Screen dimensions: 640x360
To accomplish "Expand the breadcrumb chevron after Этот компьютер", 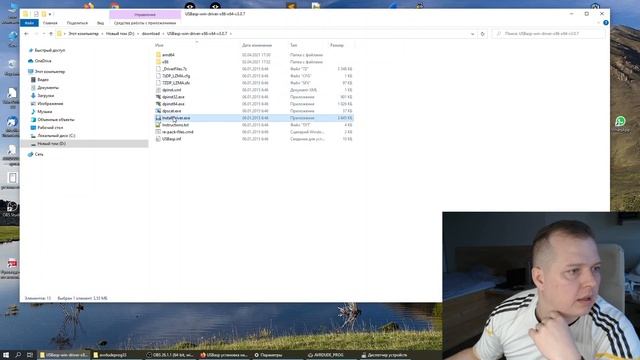I will (102, 33).
